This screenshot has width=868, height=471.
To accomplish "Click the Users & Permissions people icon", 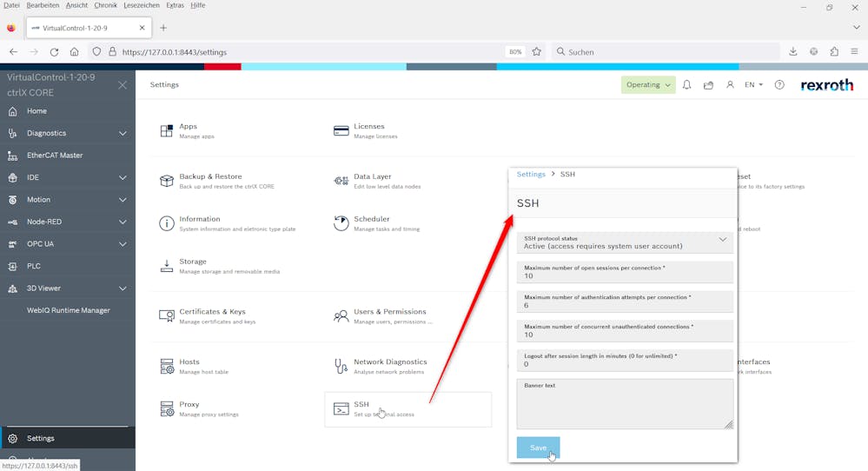I will click(x=341, y=316).
